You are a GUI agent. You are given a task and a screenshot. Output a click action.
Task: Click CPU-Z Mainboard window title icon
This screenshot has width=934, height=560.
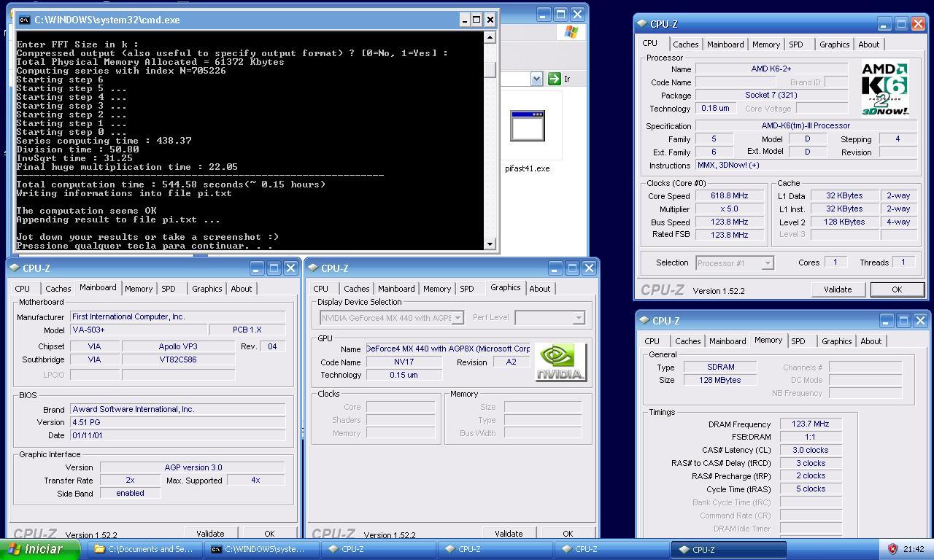[x=15, y=268]
